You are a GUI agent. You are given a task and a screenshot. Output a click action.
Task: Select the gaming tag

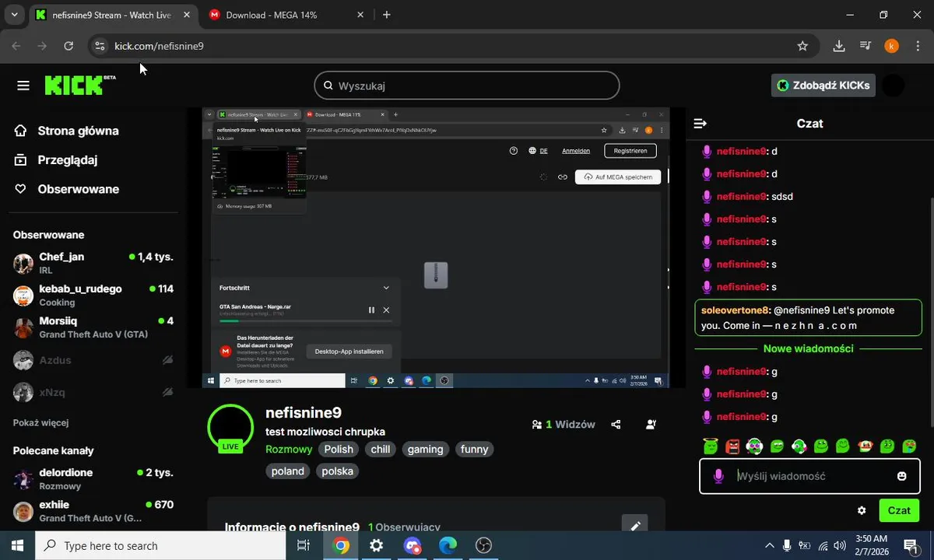click(425, 450)
